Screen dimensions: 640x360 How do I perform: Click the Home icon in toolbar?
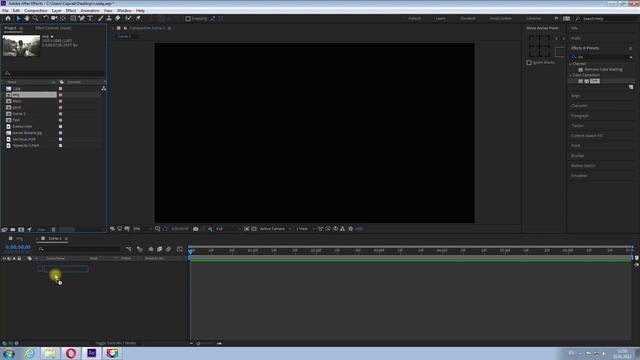(8, 18)
